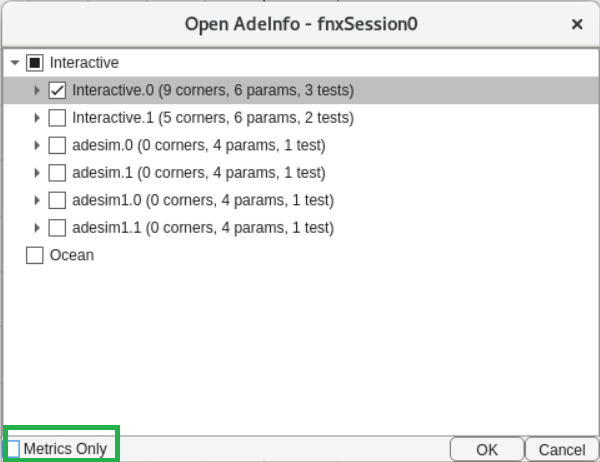600x462 pixels.
Task: Expand the adesim.0 entry
Action: (x=37, y=145)
